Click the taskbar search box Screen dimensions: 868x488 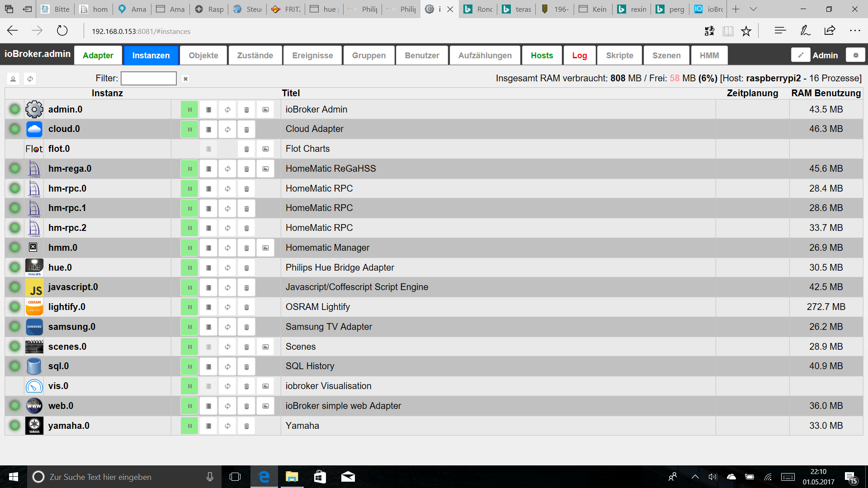pos(124,477)
